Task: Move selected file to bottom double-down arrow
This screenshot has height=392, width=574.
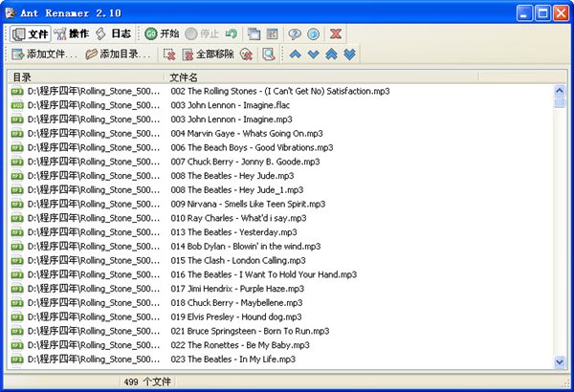Action: point(349,54)
